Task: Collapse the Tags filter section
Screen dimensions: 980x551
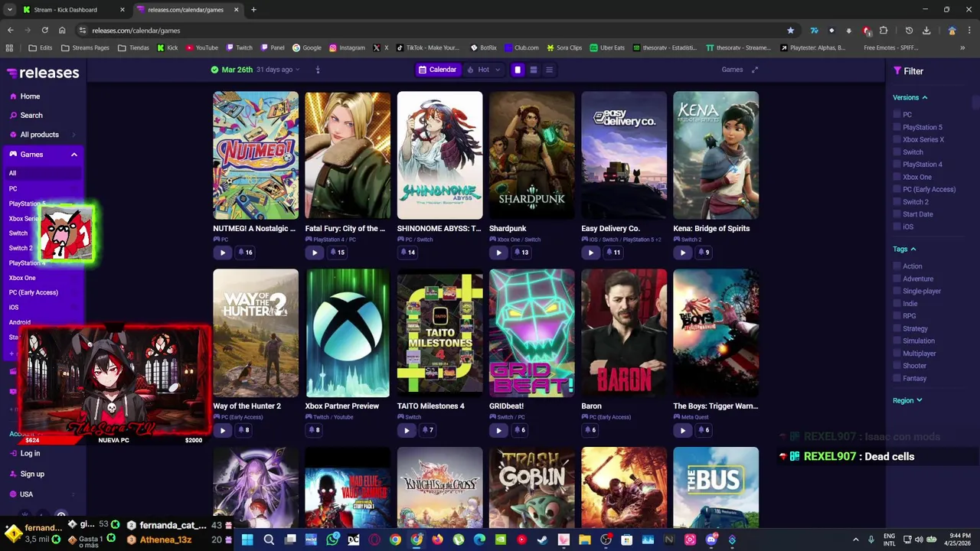Action: 904,249
